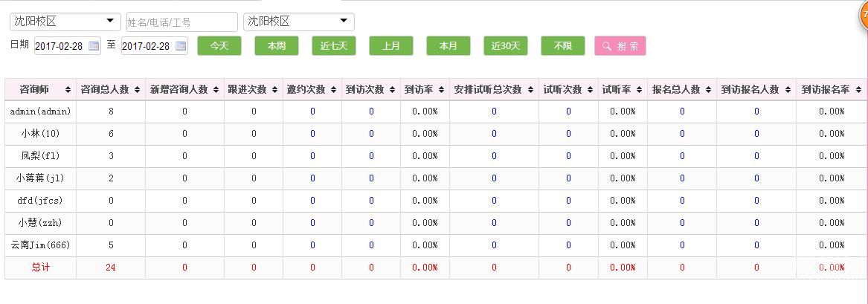Click the orange badge at top-right corner
868x304 pixels.
coord(864,12)
